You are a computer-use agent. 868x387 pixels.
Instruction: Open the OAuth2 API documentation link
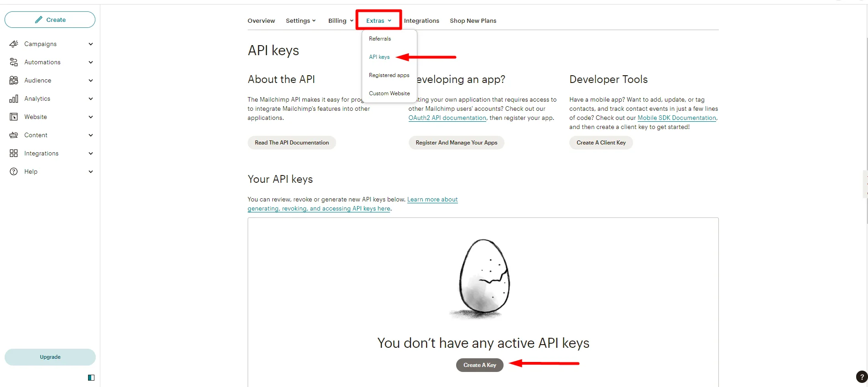447,118
